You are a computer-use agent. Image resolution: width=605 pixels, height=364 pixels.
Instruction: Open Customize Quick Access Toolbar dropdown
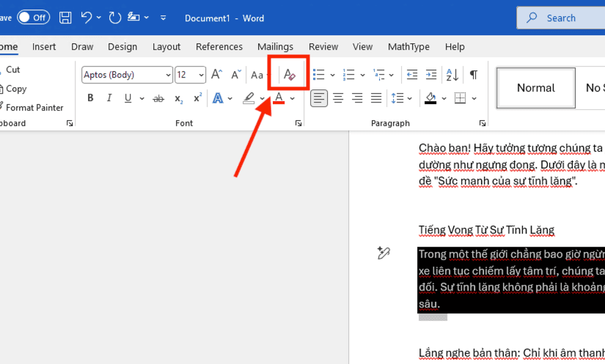(x=164, y=18)
